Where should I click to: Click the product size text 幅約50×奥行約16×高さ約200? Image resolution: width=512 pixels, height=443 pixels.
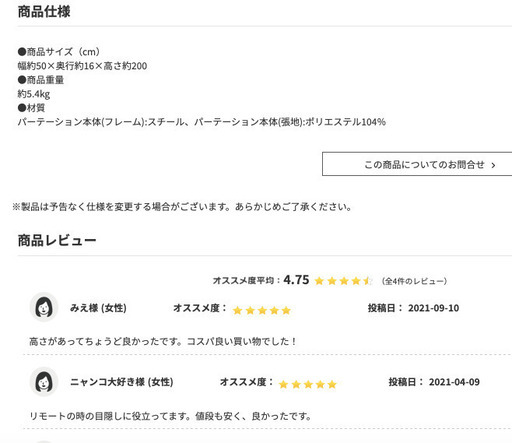pos(82,66)
